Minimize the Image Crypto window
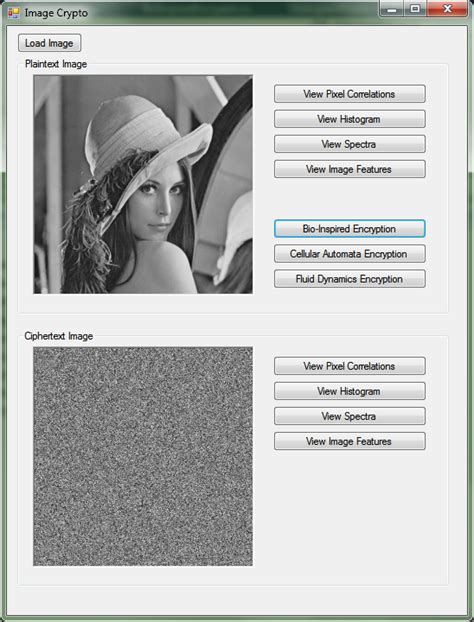Image resolution: width=474 pixels, height=622 pixels. click(x=391, y=9)
